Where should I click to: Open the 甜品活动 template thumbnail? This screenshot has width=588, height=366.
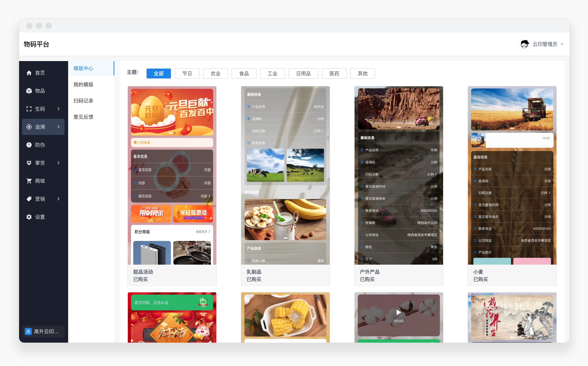click(172, 176)
